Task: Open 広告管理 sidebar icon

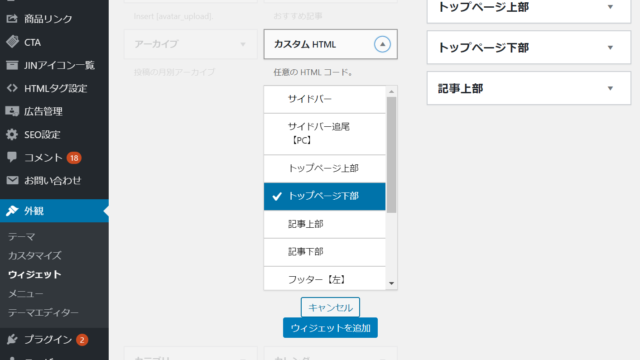Action: pyautogui.click(x=12, y=111)
